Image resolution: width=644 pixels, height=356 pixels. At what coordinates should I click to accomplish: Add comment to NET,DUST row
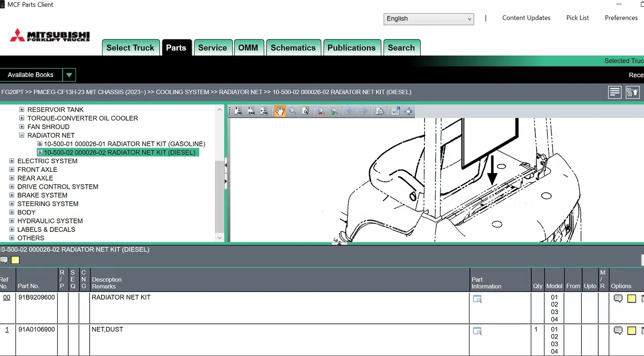point(618,331)
